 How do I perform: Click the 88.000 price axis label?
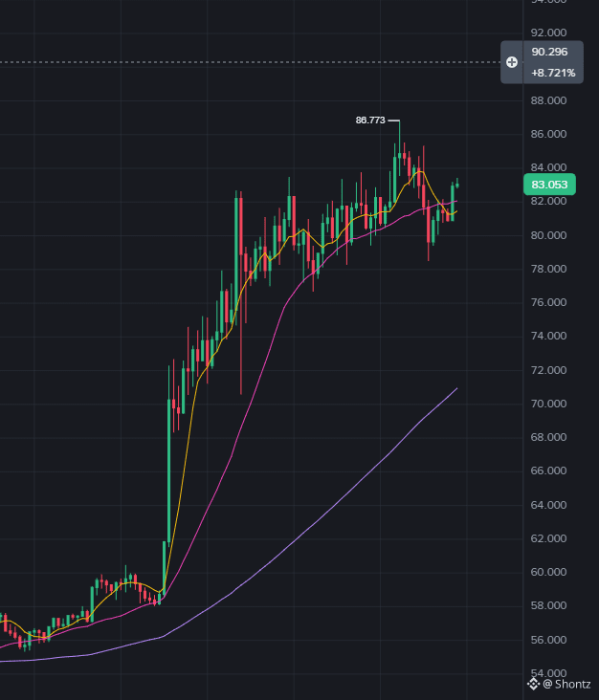[x=548, y=100]
